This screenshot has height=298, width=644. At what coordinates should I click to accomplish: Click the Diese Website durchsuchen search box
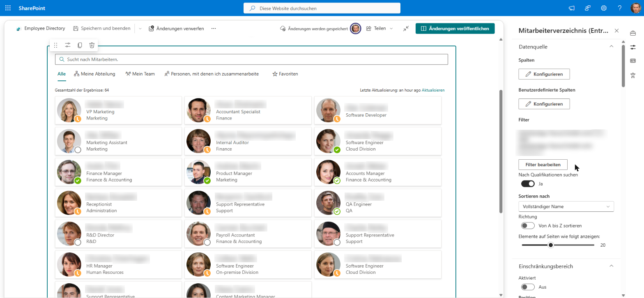(322, 8)
